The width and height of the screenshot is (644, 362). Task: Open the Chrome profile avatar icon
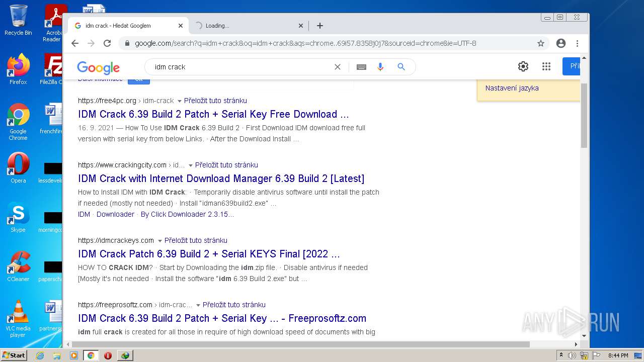tap(561, 43)
